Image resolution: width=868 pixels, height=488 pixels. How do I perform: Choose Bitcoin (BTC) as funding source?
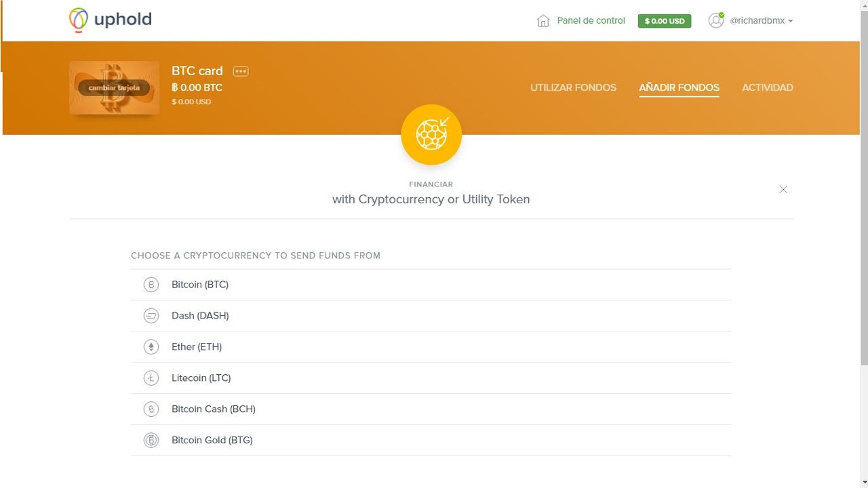431,285
